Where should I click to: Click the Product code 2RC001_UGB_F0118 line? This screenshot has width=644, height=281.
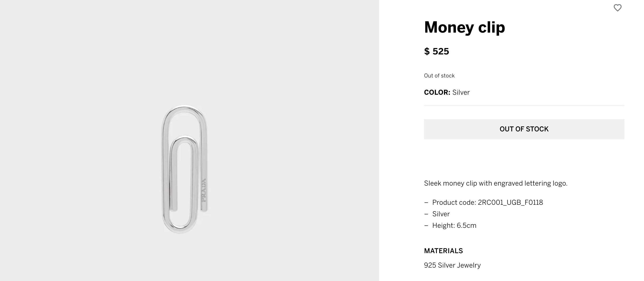click(488, 202)
